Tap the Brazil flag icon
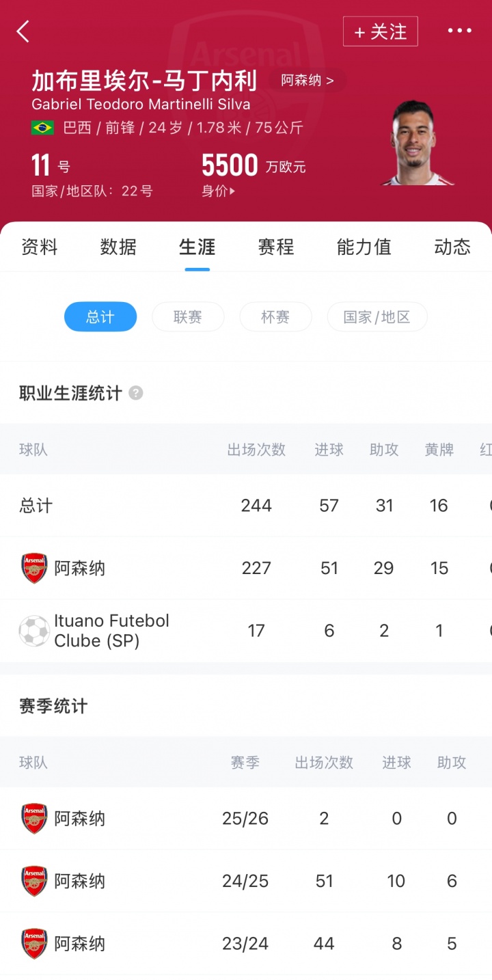This screenshot has width=492, height=980. [42, 128]
